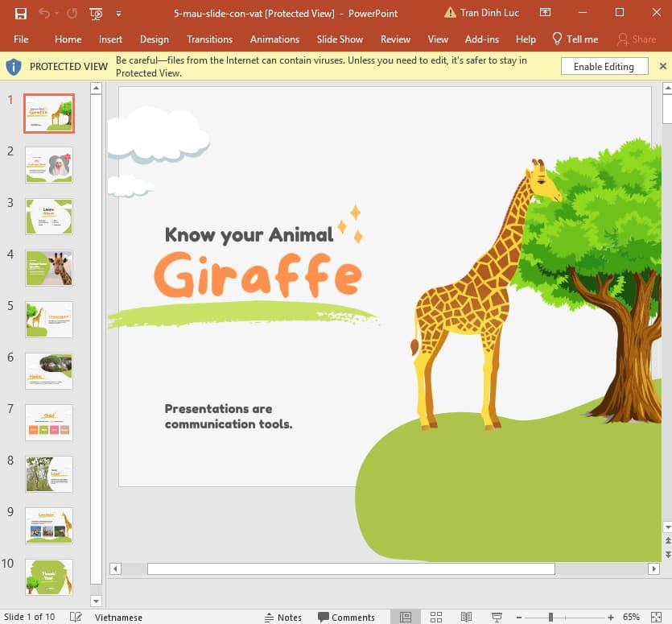Screen dimensions: 672x624
Task: Switch to Reading View
Action: [466, 617]
